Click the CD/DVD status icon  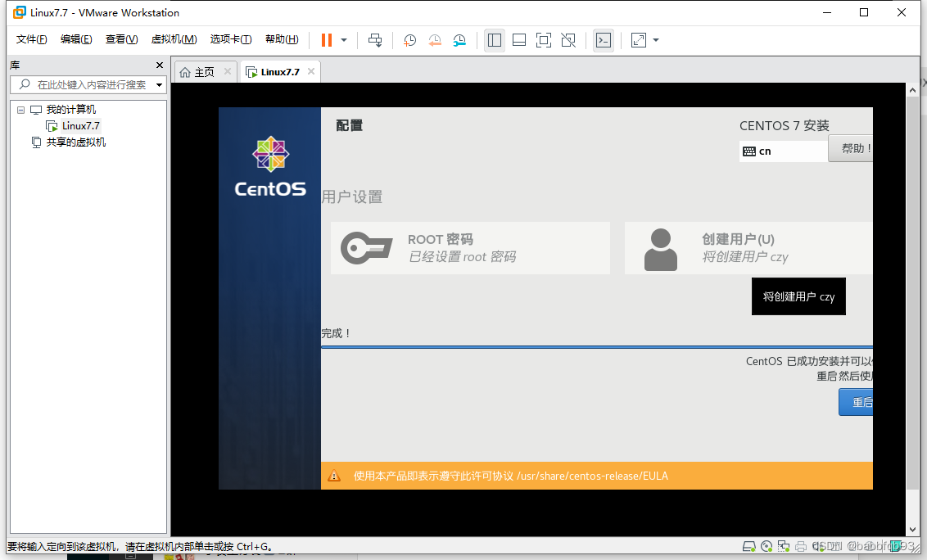pyautogui.click(x=766, y=546)
